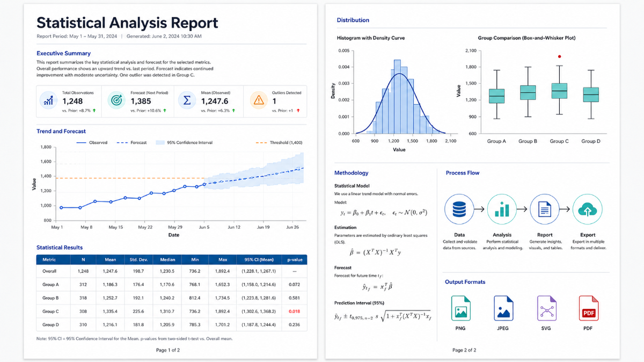Click the Observed legend entry

[x=92, y=142]
